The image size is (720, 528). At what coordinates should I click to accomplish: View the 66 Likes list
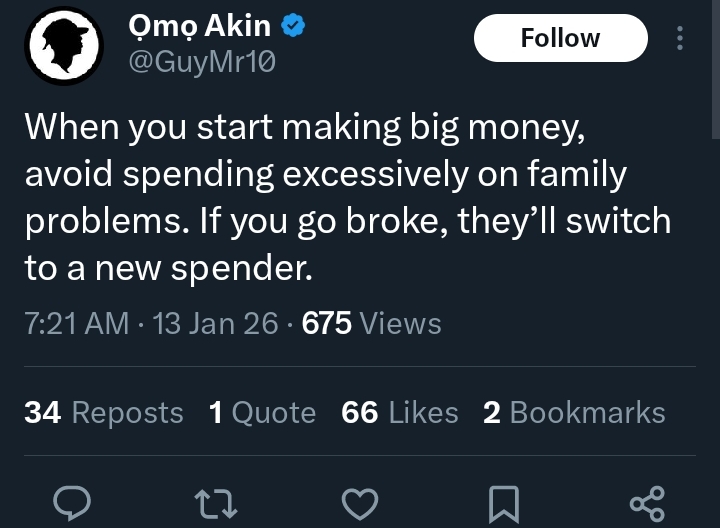[x=400, y=413]
